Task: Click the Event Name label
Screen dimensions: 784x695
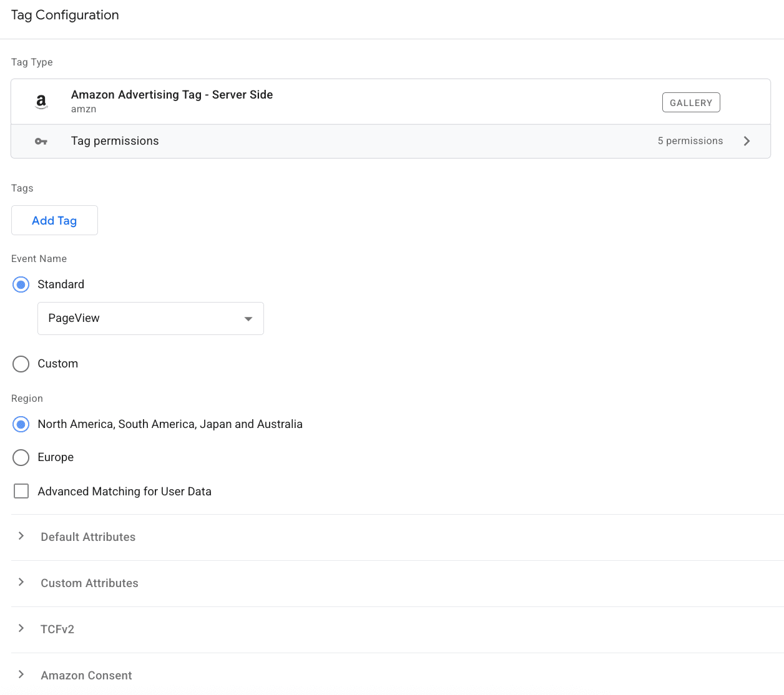Action: point(39,259)
